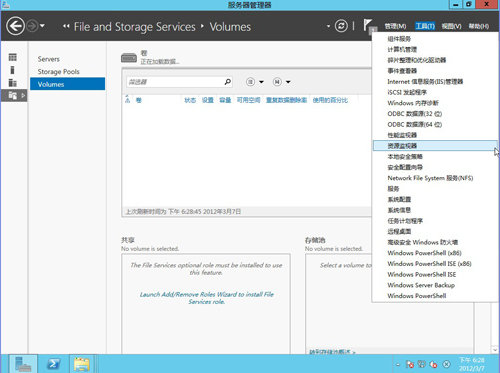Choose 性能监视器 from the Tools menu
The height and width of the screenshot is (373, 500).
(434, 135)
